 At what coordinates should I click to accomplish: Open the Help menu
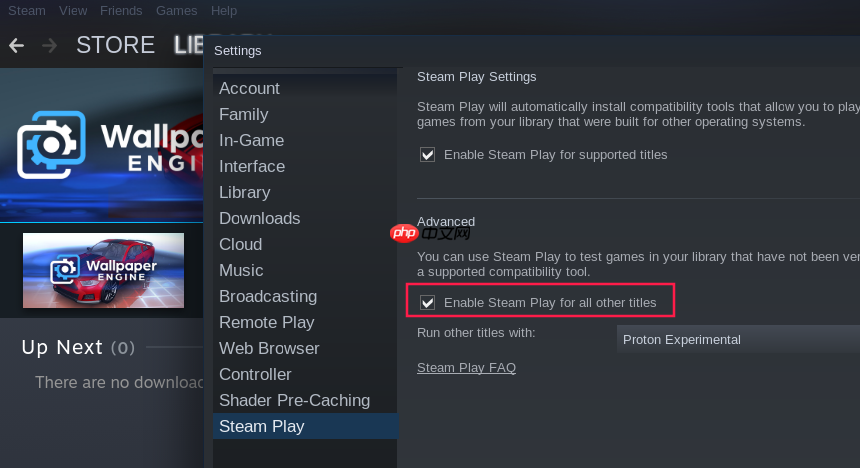click(x=224, y=10)
